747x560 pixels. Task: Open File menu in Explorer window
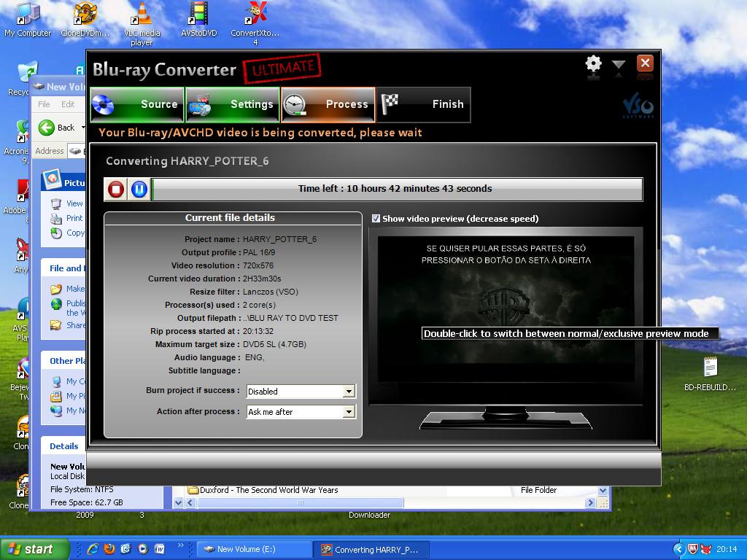[x=44, y=104]
